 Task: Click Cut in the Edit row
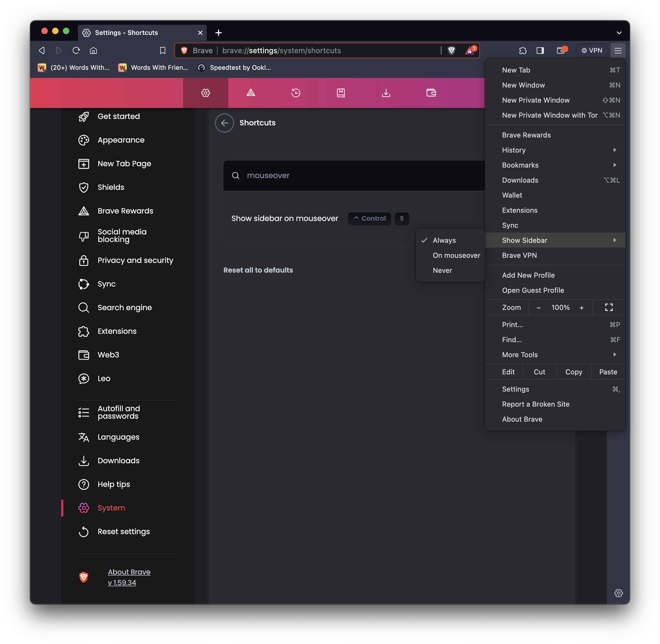point(539,372)
